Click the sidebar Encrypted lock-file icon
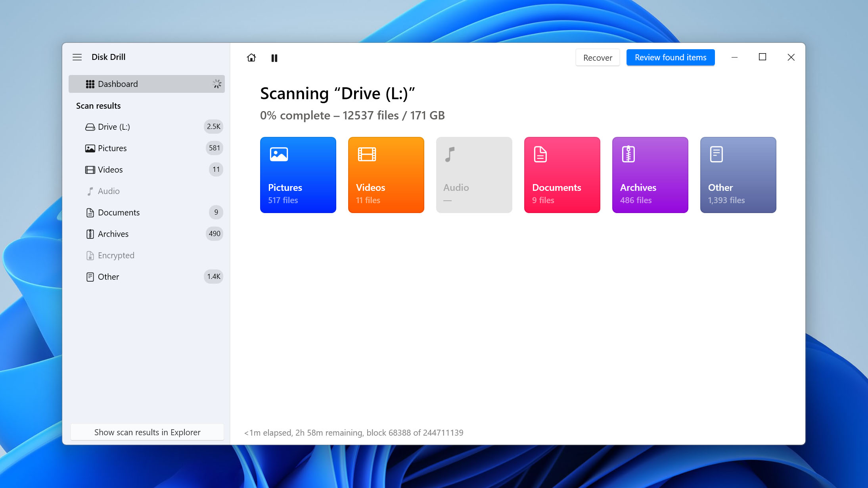 pyautogui.click(x=90, y=256)
